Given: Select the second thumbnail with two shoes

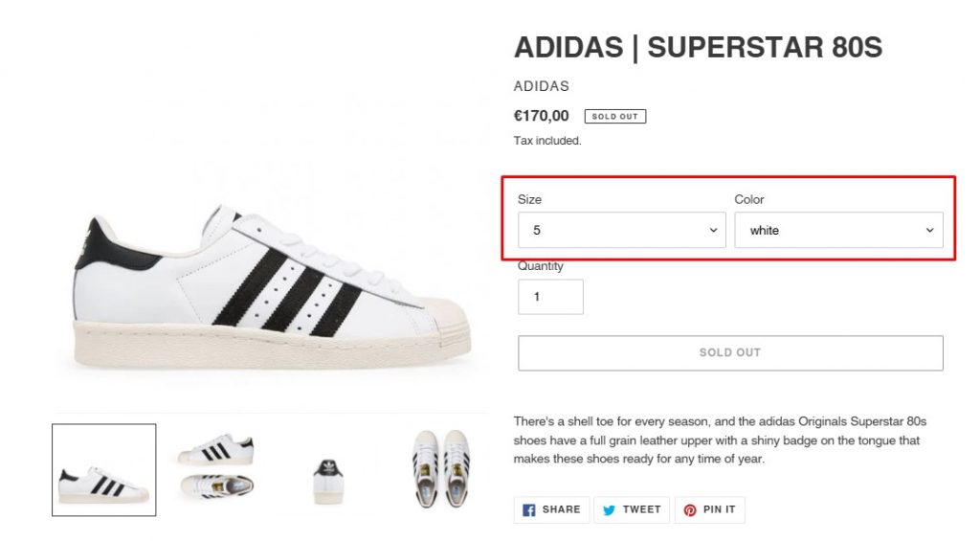Looking at the screenshot, I should (216, 466).
